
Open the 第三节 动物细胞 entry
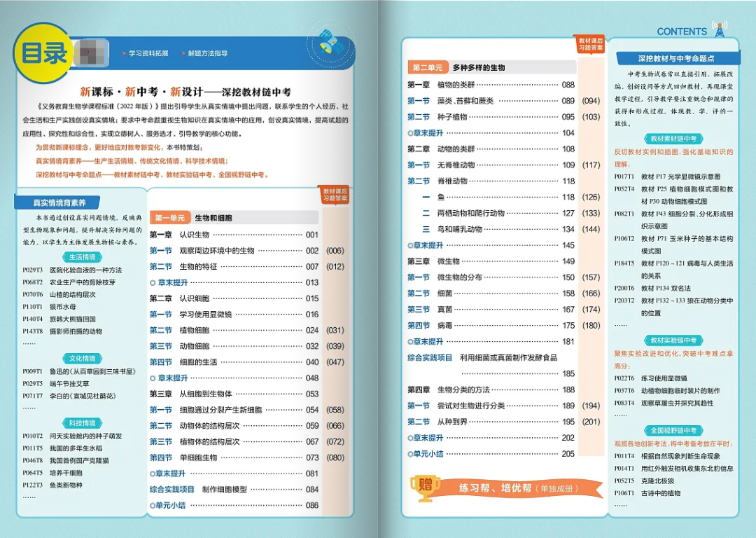234,347
